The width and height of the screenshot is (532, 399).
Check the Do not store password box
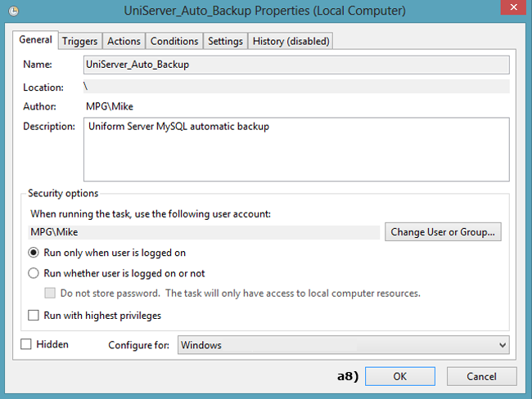51,294
